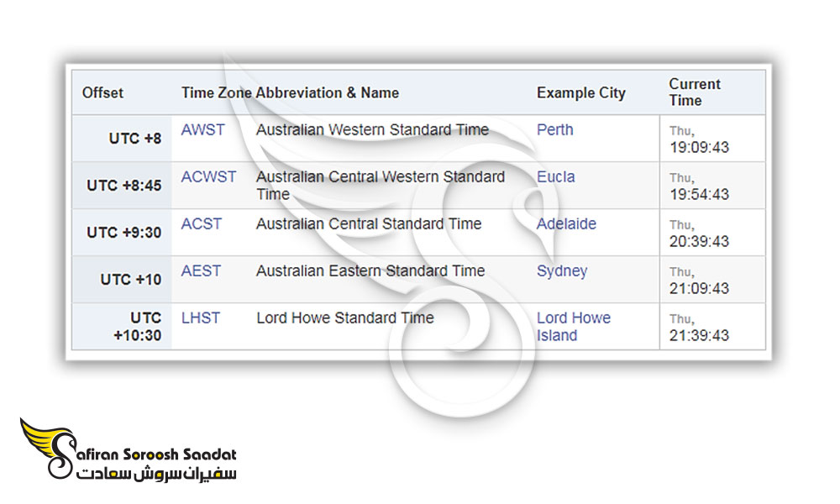Click the Time Zone Abbreviation & Name header

[290, 92]
